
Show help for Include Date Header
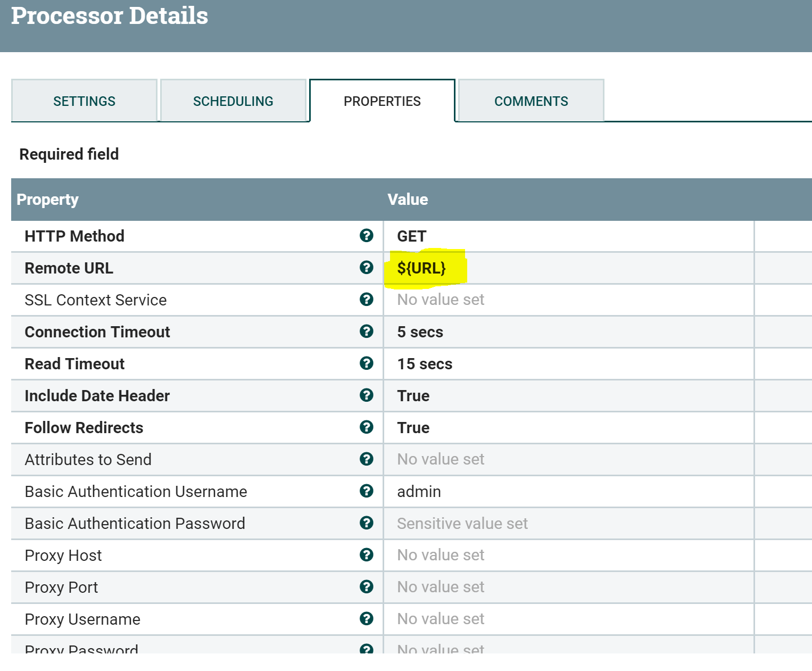click(366, 395)
